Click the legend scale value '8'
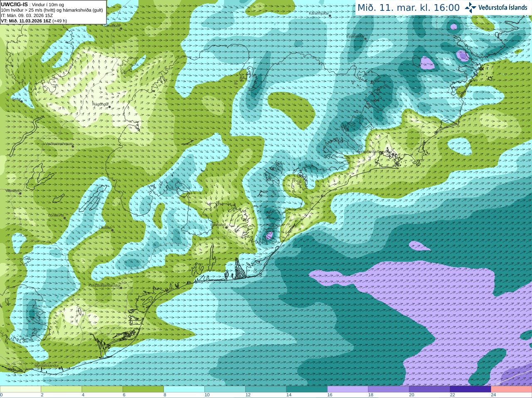 (165, 395)
